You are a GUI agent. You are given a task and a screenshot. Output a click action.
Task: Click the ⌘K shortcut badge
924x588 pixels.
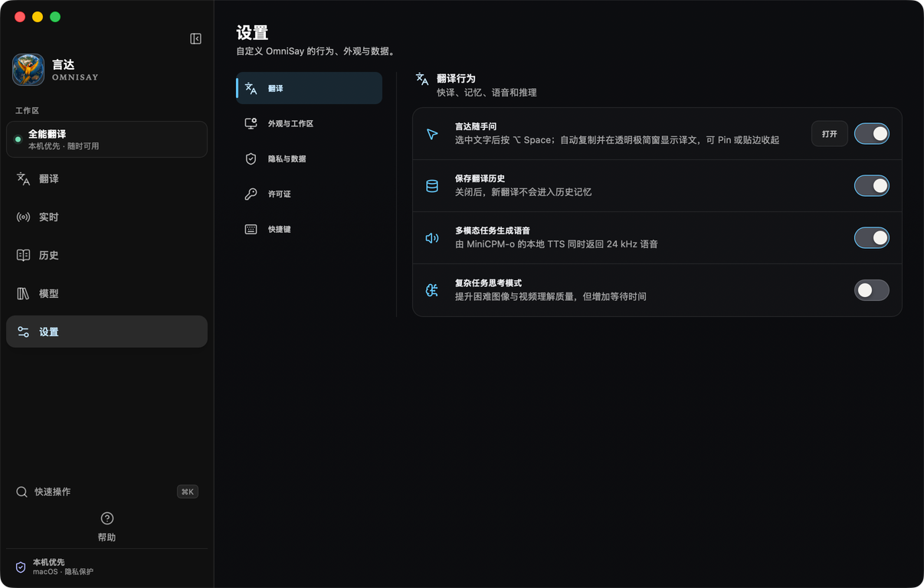(x=188, y=492)
